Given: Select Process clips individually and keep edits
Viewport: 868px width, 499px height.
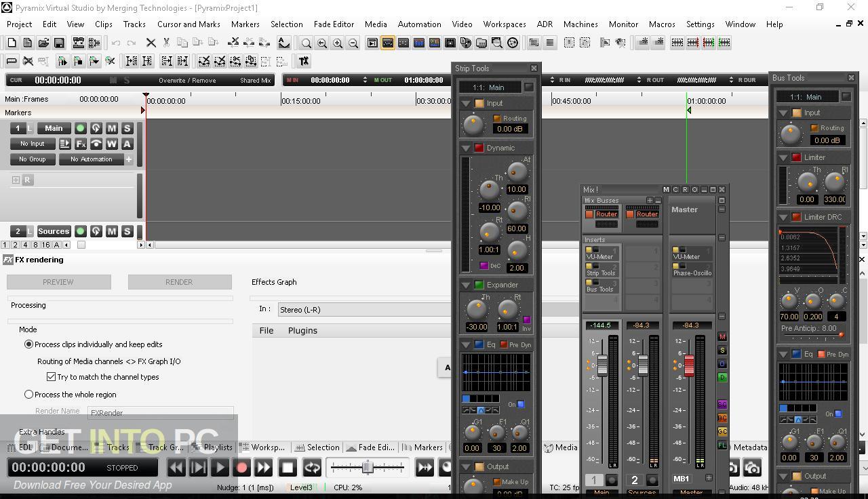Looking at the screenshot, I should point(28,344).
